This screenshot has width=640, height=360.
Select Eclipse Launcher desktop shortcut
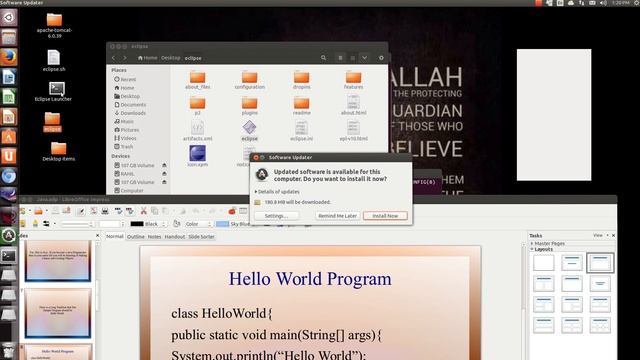pos(53,91)
